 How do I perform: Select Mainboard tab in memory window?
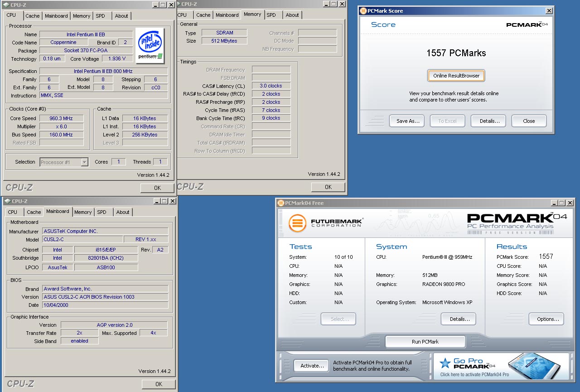pos(227,15)
